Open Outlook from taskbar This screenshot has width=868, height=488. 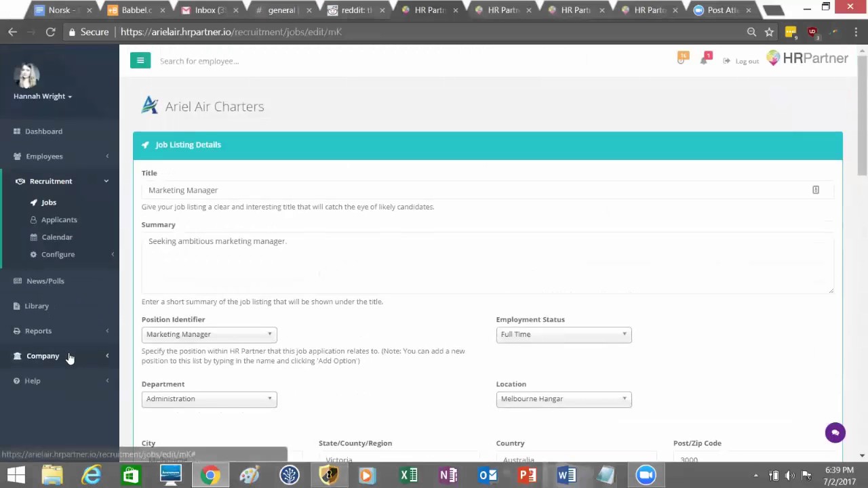pyautogui.click(x=488, y=475)
